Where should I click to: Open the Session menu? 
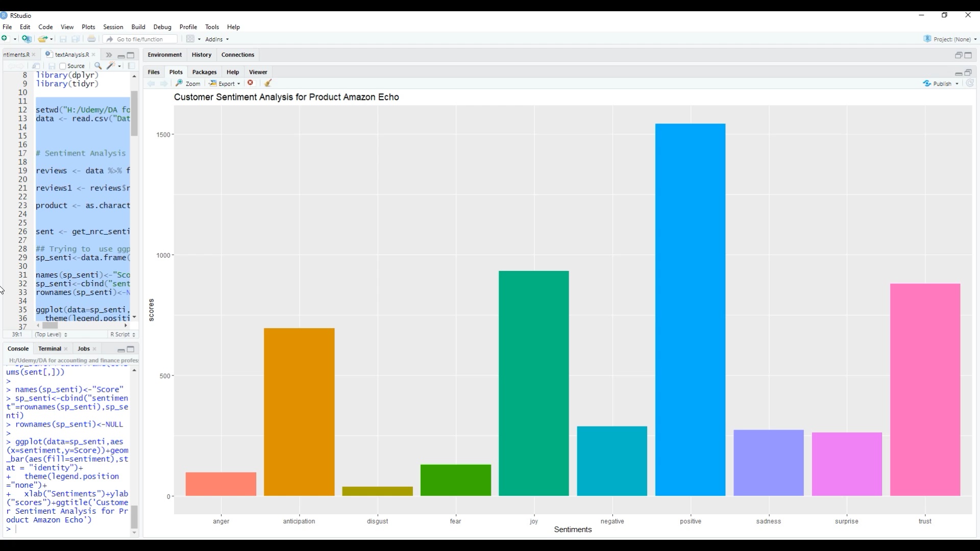[113, 27]
